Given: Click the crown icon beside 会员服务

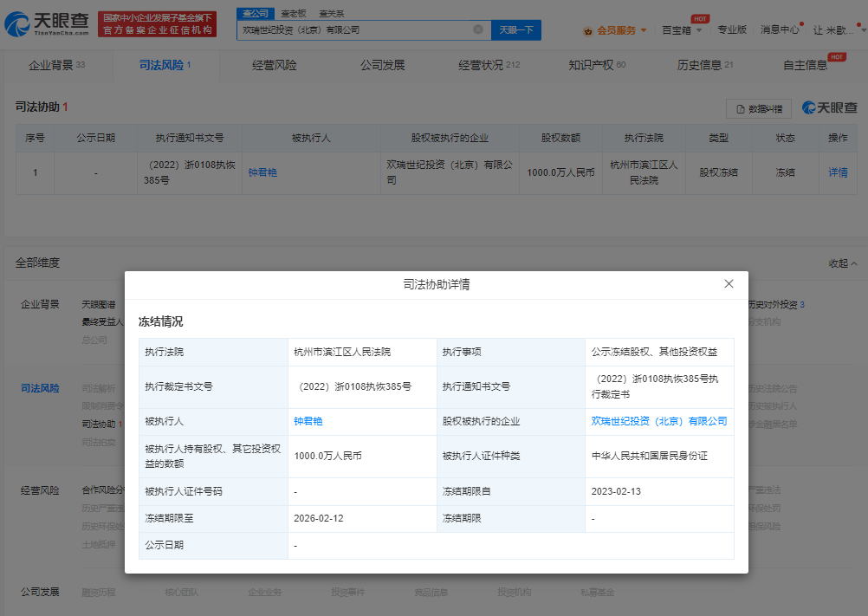Looking at the screenshot, I should point(587,29).
